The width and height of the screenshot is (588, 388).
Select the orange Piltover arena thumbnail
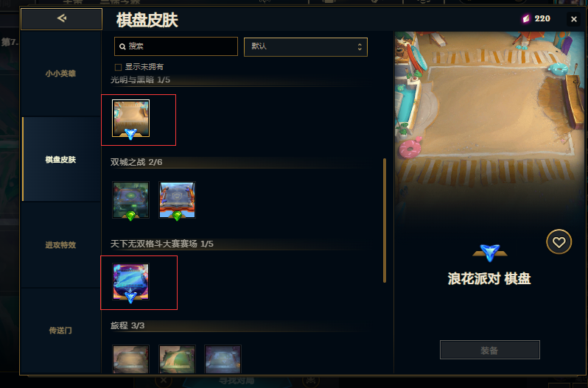[177, 200]
